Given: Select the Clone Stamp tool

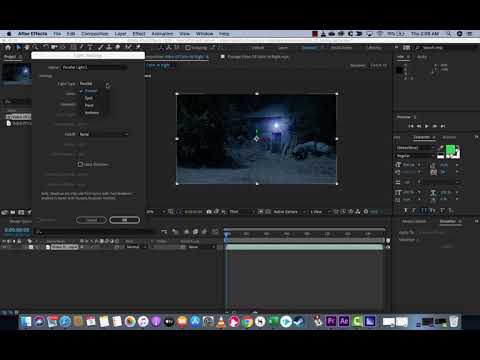Looking at the screenshot, I should click(109, 47).
